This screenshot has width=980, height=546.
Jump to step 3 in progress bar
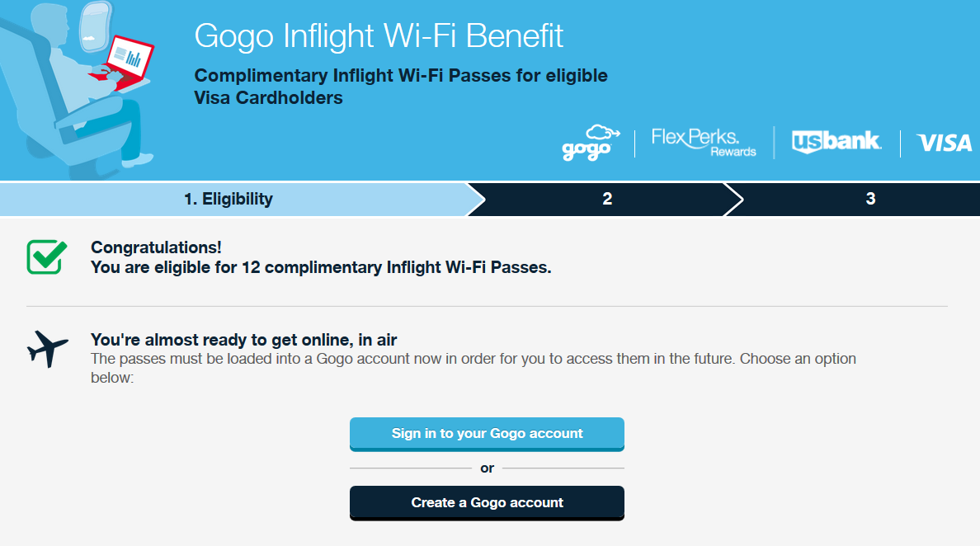click(870, 199)
